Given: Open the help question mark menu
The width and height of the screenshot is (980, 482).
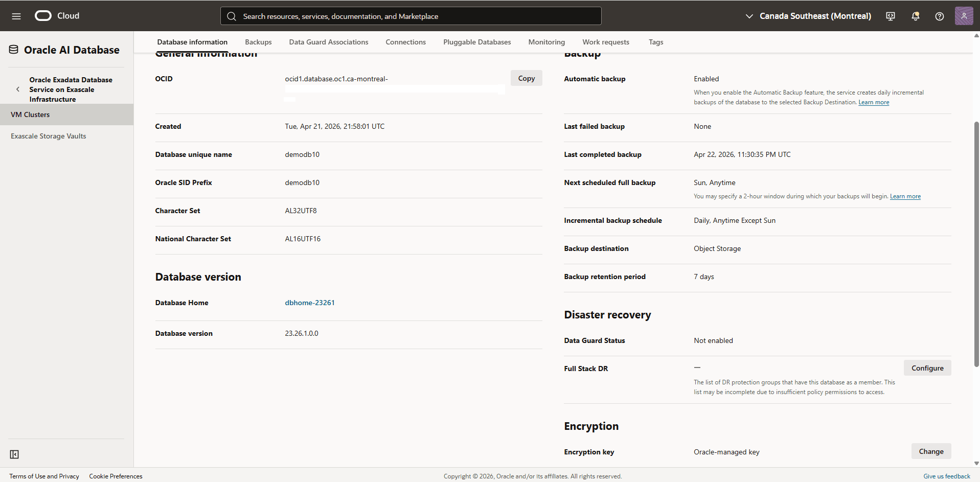Looking at the screenshot, I should click(940, 16).
